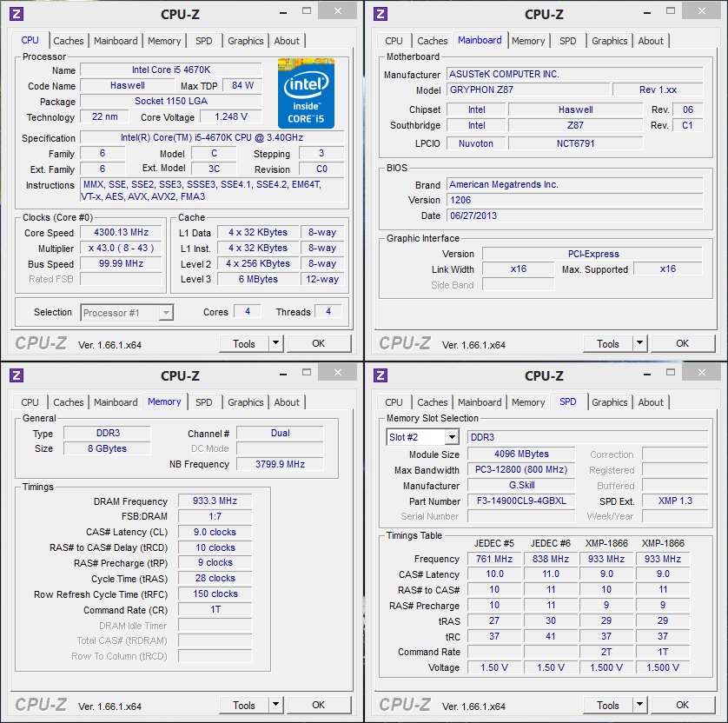Click the processor Name field Intel Core i5 4670K

tap(171, 70)
